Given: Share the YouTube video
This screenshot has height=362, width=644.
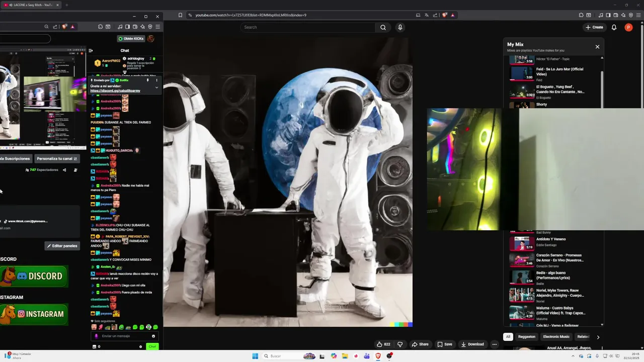Looking at the screenshot, I should (x=420, y=344).
